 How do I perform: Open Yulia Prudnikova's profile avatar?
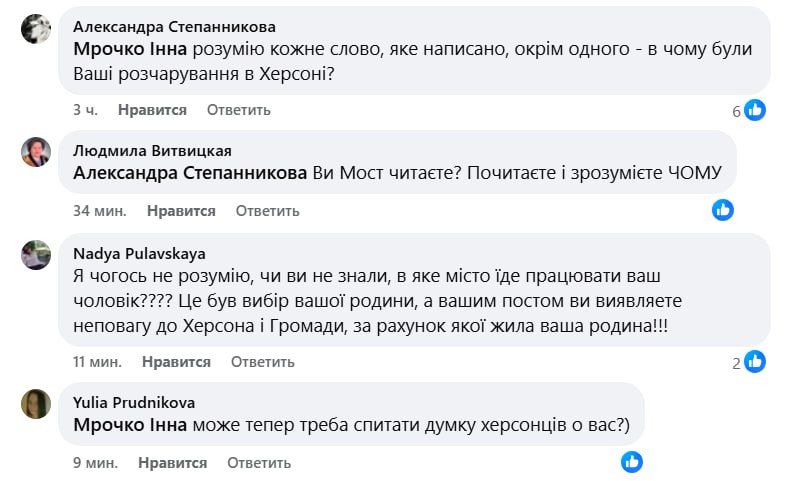(36, 404)
